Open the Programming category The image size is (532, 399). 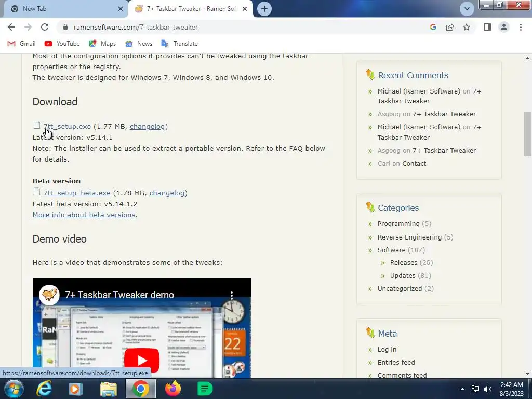tap(398, 223)
